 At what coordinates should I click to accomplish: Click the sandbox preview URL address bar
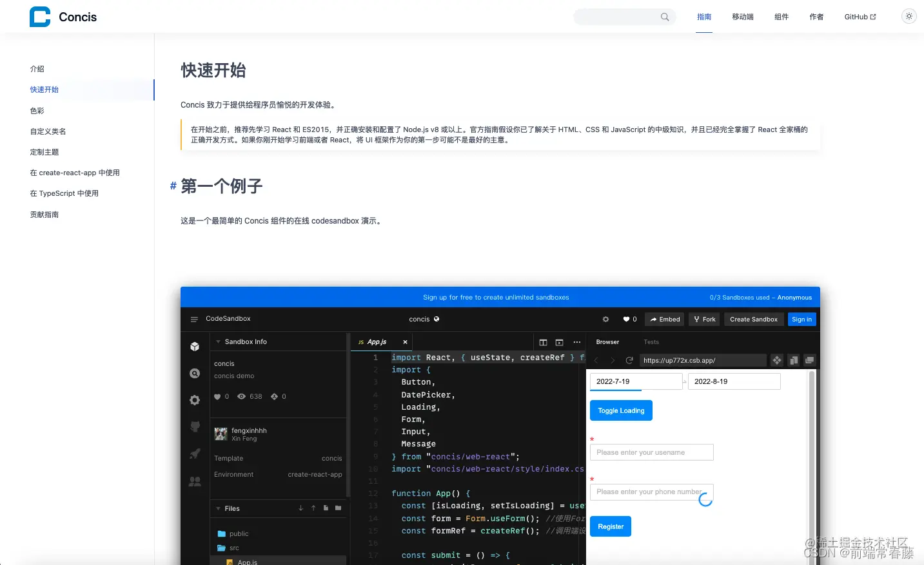[x=703, y=360]
